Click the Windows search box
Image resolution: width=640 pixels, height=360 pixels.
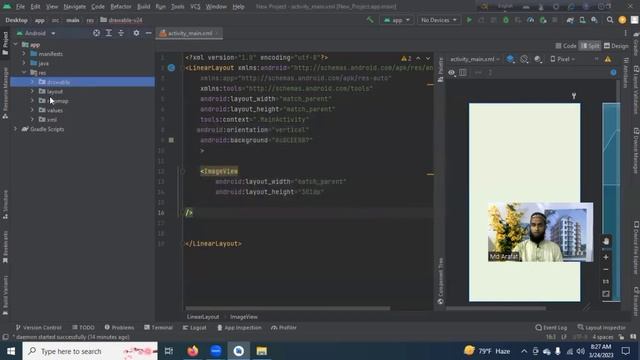(x=90, y=351)
